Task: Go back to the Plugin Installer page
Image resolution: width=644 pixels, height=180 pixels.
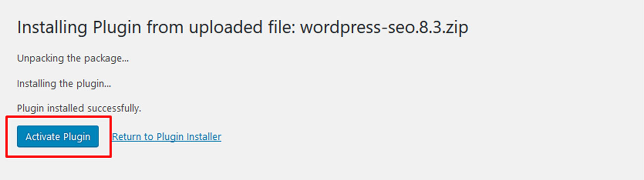Action: pyautogui.click(x=167, y=136)
